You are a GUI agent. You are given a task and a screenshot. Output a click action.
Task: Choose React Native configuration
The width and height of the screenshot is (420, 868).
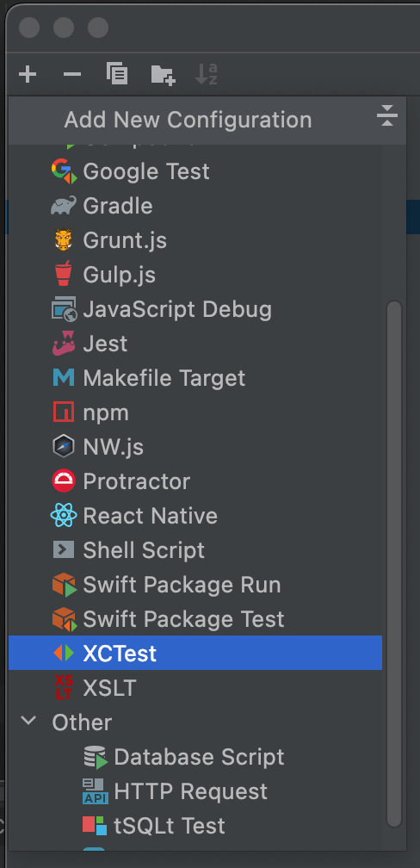pos(195,515)
